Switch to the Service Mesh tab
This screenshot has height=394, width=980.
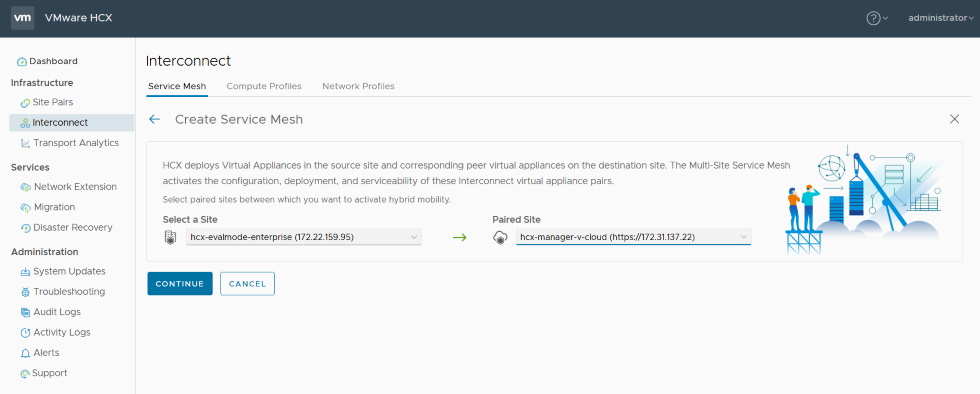click(x=177, y=86)
